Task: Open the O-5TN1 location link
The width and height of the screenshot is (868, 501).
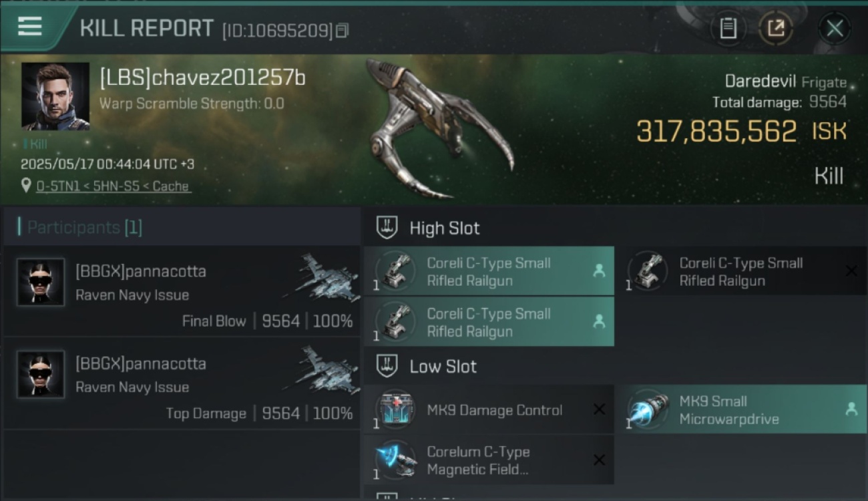Action: [x=113, y=186]
